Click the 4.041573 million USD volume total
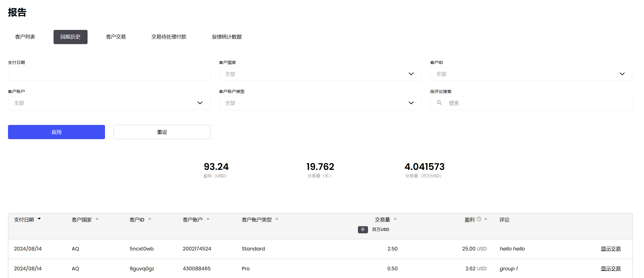The height and width of the screenshot is (278, 644). 425,167
